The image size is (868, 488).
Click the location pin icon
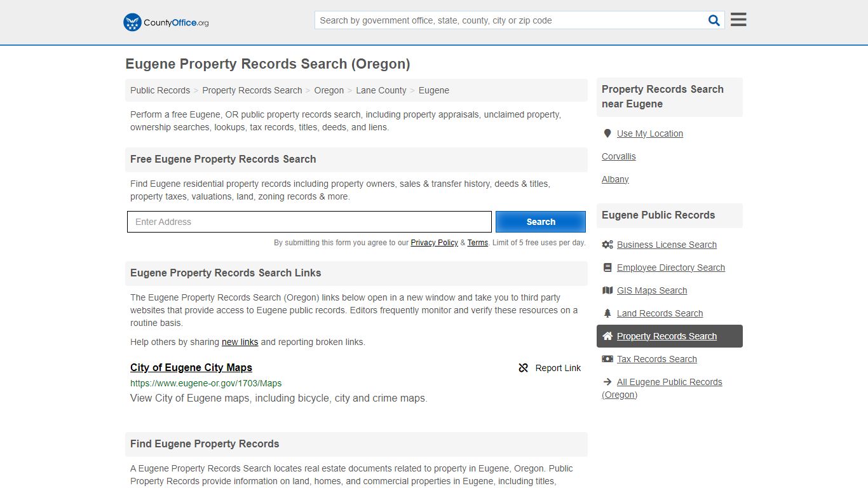(607, 133)
